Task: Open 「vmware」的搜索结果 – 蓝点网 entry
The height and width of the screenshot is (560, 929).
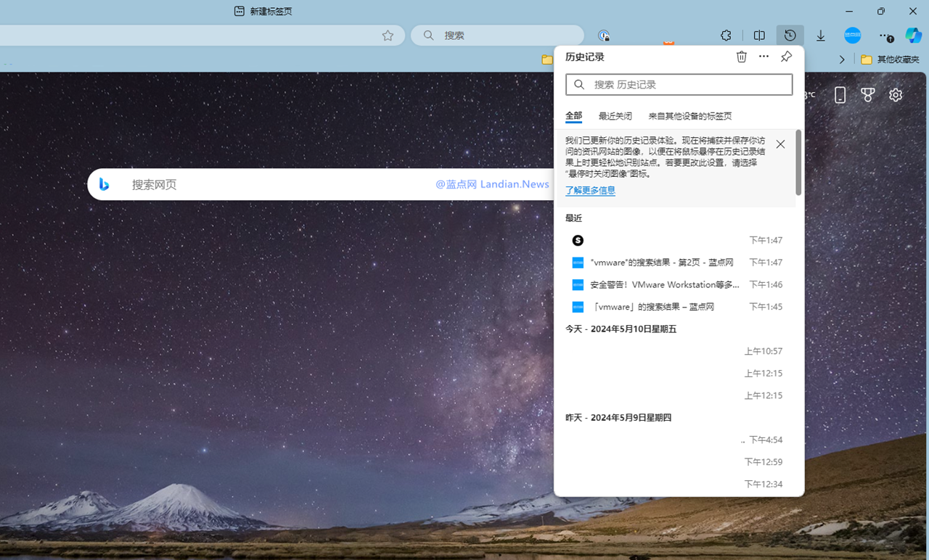Action: click(676, 307)
